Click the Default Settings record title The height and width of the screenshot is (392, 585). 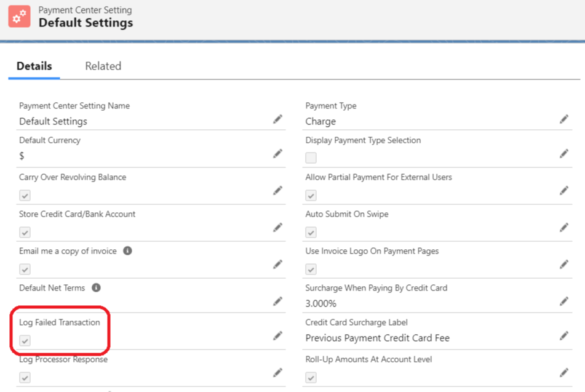tap(86, 23)
